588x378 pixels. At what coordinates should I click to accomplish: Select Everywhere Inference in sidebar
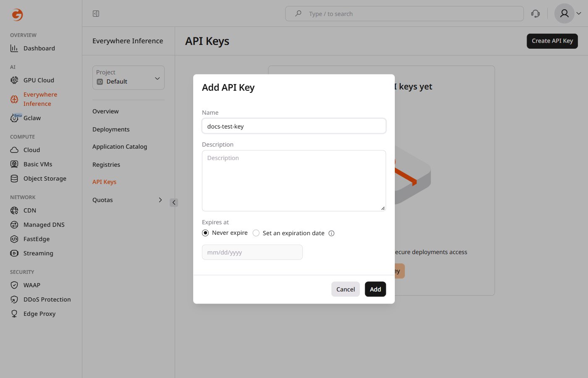click(x=34, y=99)
